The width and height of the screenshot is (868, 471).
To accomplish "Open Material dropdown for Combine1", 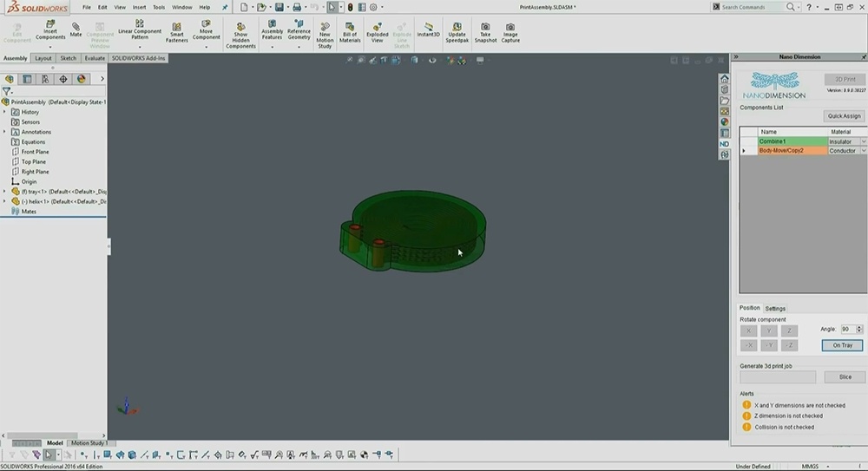I will 864,141.
